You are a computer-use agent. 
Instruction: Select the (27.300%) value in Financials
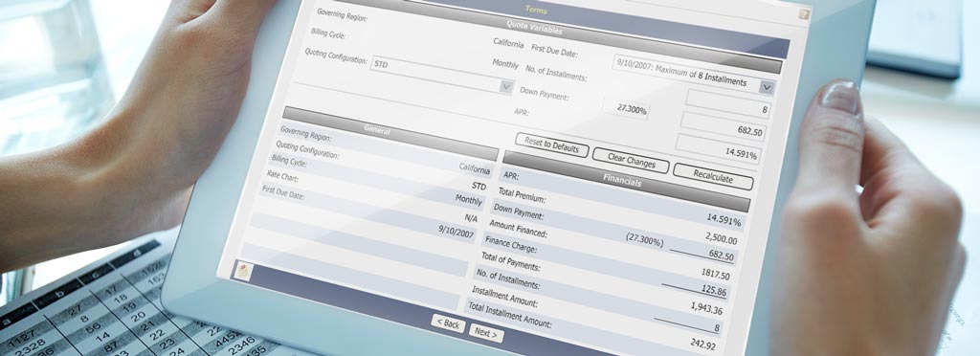(644, 240)
